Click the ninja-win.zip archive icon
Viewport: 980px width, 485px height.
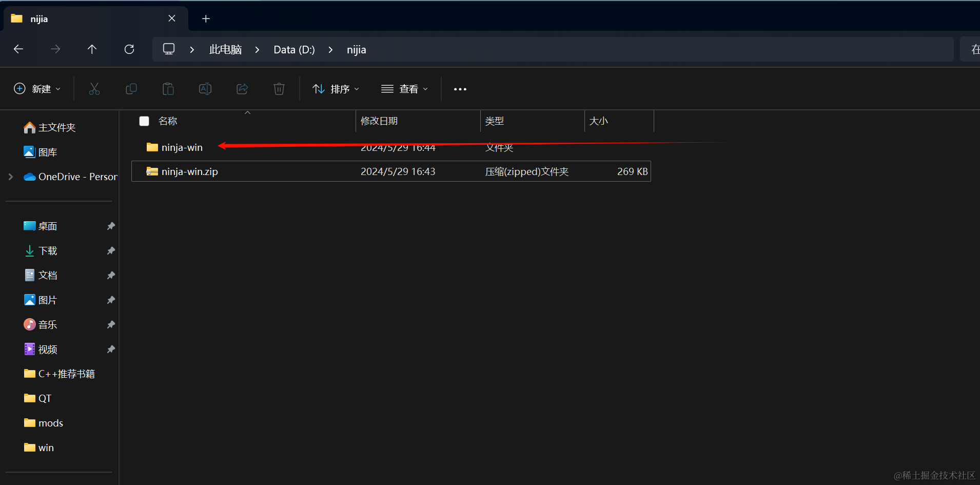pos(152,171)
